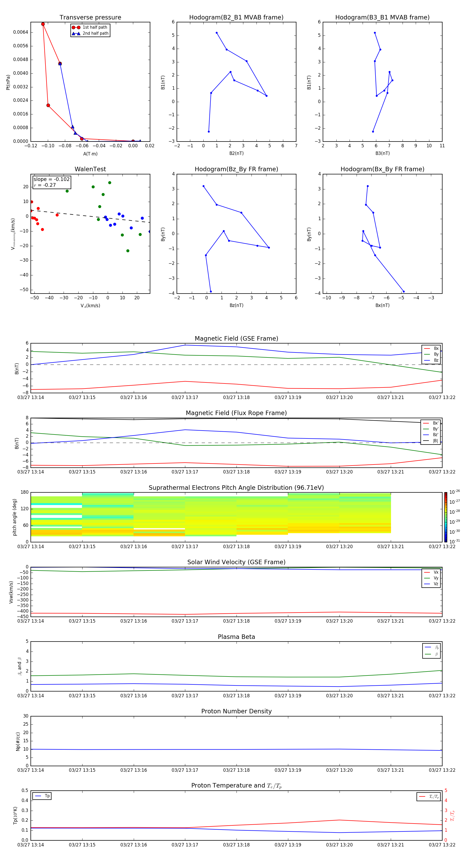
Task: Click the Vy legend entry in velocity panel
Action: tap(431, 578)
